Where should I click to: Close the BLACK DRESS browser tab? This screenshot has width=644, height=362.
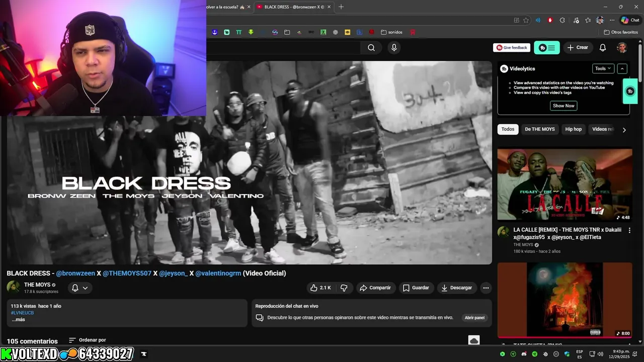(329, 7)
